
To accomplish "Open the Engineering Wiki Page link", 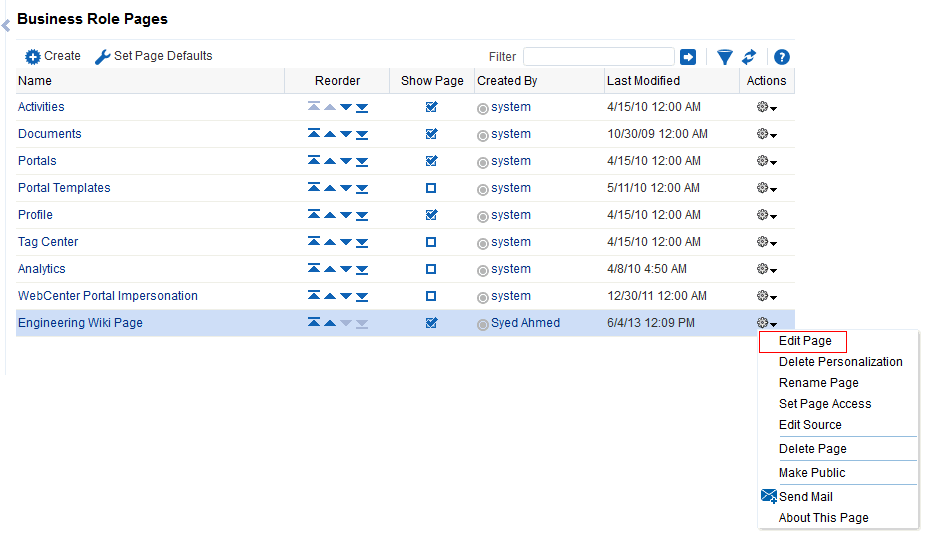I will pyautogui.click(x=80, y=323).
